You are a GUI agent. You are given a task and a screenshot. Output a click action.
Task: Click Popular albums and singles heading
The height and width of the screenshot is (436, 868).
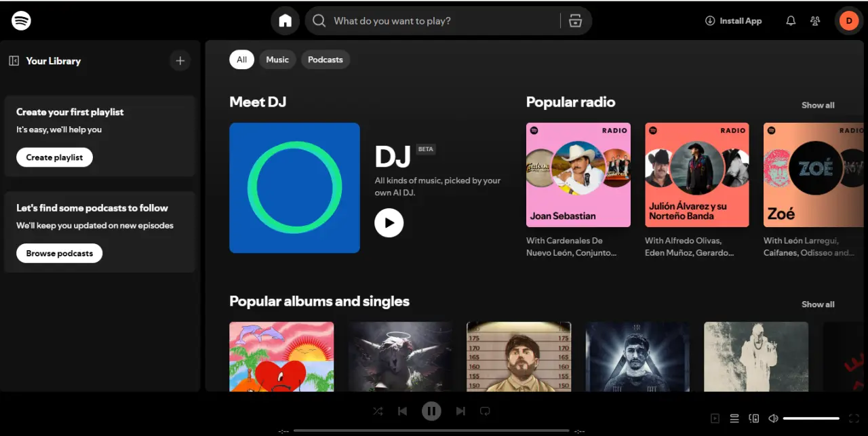tap(319, 301)
